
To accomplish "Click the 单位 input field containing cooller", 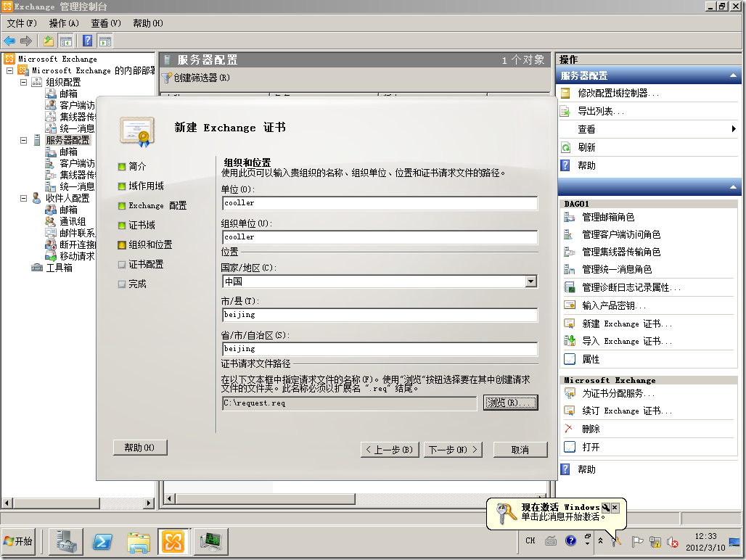I will [x=377, y=202].
